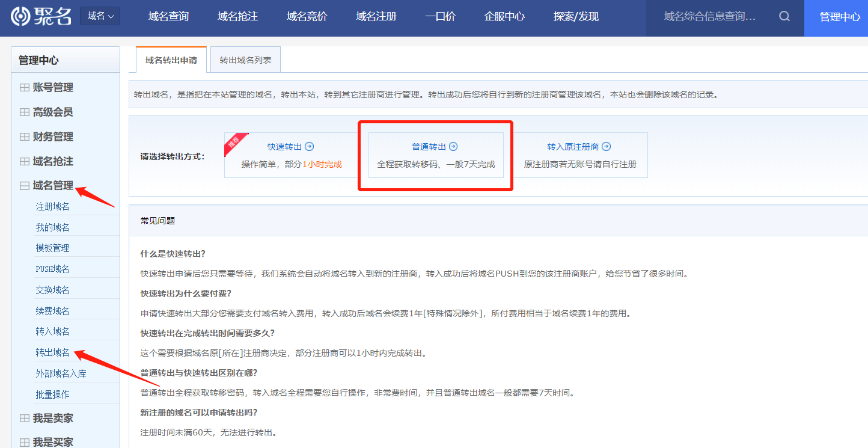Click the 请选择转出方式 label
Viewport: 868px width, 448px height.
tap(173, 156)
